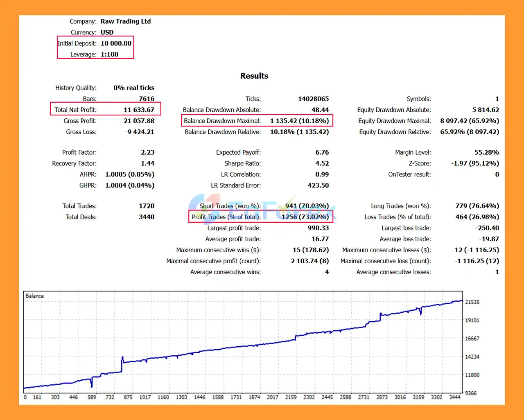Click the 21535 label on the chart axis
Screen dimensions: 524x420
[472, 302]
